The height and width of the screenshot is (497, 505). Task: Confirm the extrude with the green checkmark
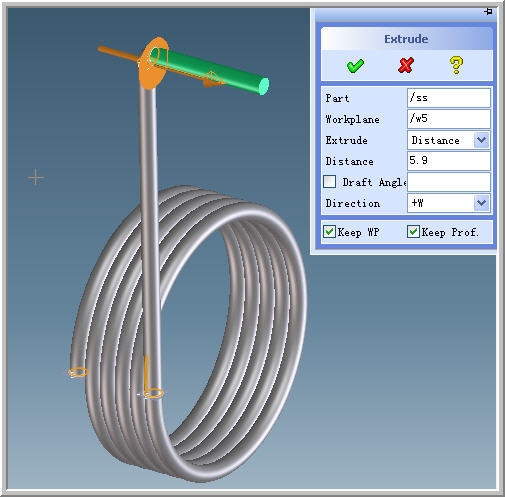355,66
